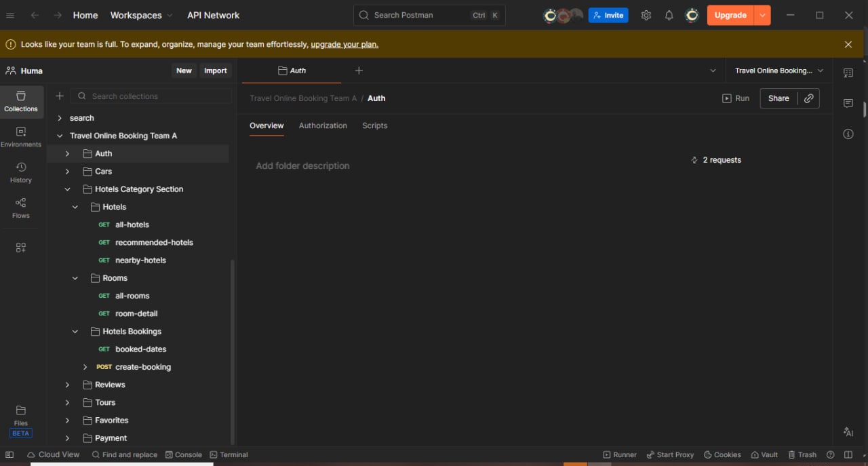Launch the Collection Runner
This screenshot has height=466, width=868.
click(x=619, y=454)
